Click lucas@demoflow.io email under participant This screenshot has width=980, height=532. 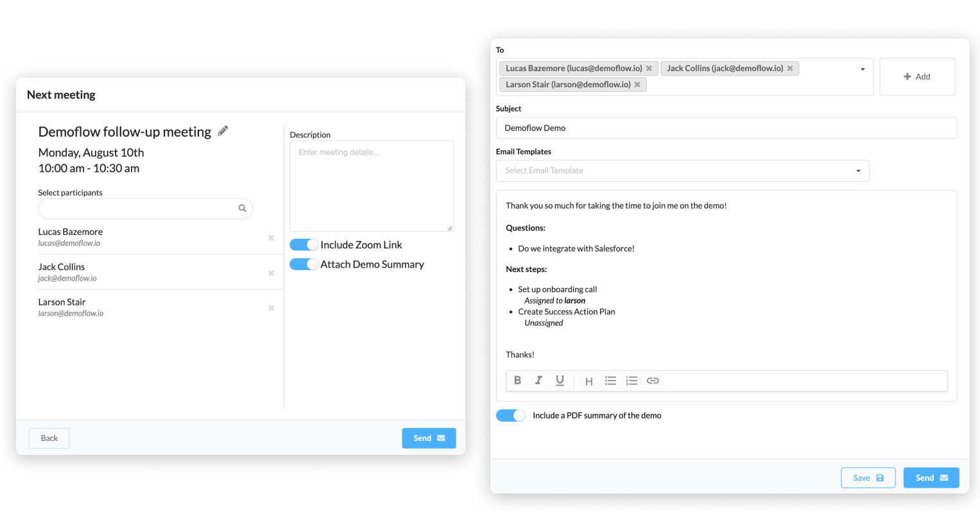pyautogui.click(x=69, y=243)
